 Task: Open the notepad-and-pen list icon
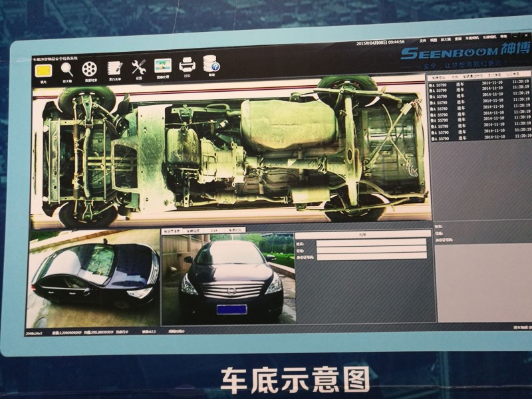114,68
